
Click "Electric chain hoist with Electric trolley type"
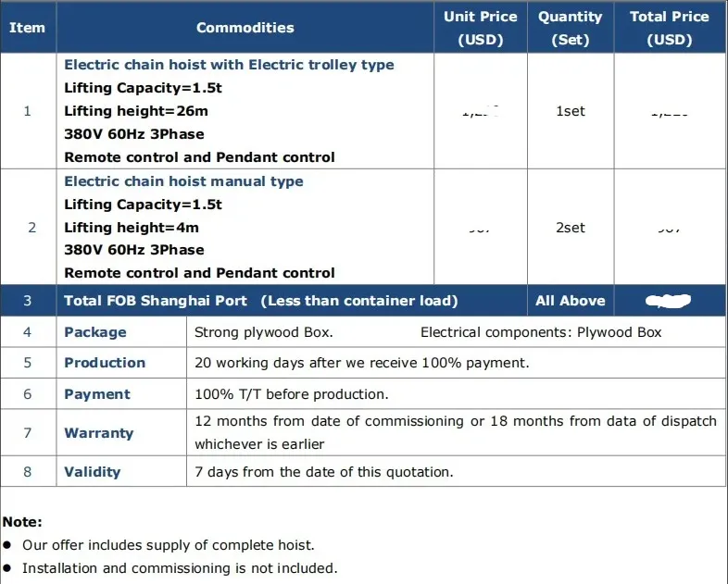[229, 65]
